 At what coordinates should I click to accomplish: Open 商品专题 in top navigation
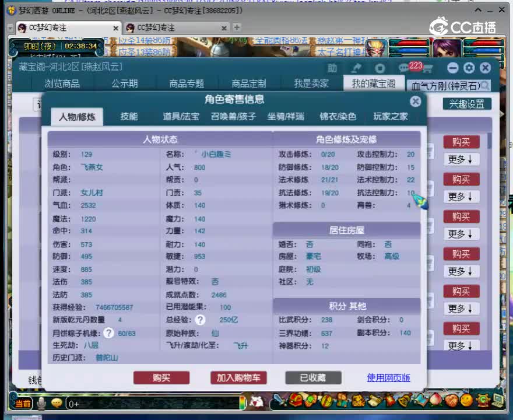pos(187,84)
